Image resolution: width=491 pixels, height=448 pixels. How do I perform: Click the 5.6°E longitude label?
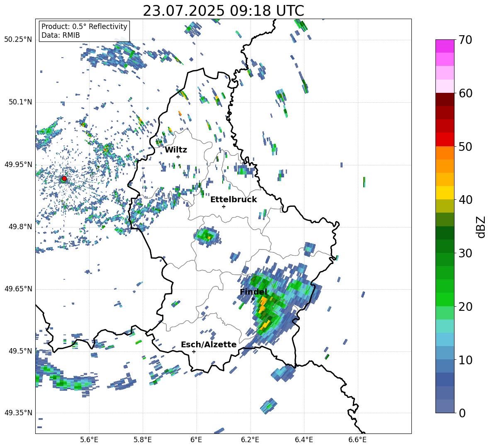click(89, 440)
